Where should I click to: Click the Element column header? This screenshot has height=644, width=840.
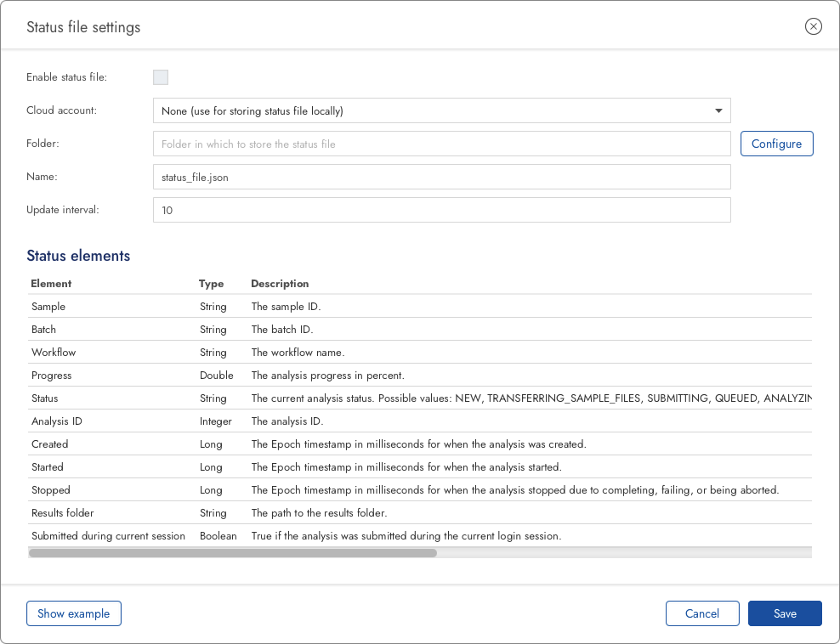[52, 284]
